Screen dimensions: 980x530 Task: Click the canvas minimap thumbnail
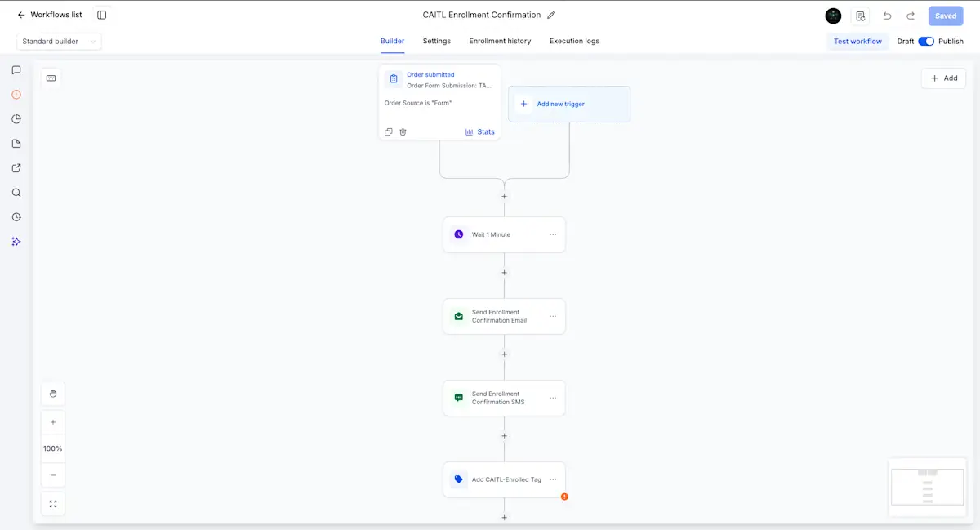point(927,488)
